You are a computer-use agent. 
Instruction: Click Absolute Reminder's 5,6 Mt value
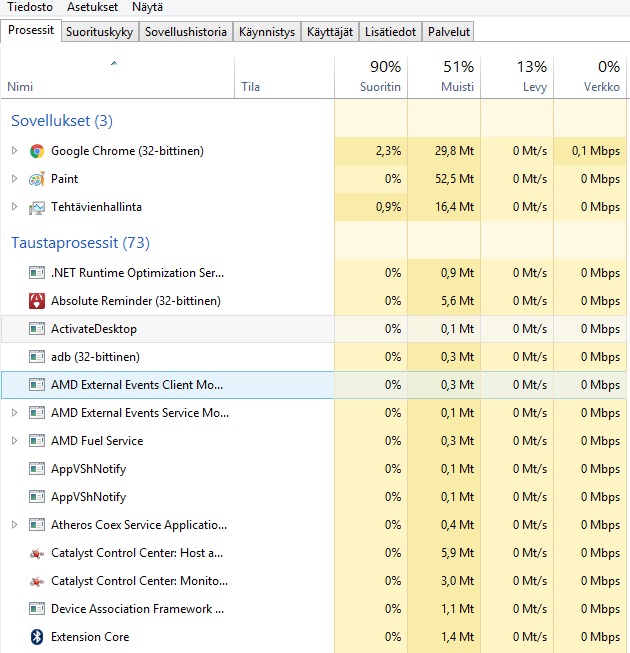tap(457, 301)
